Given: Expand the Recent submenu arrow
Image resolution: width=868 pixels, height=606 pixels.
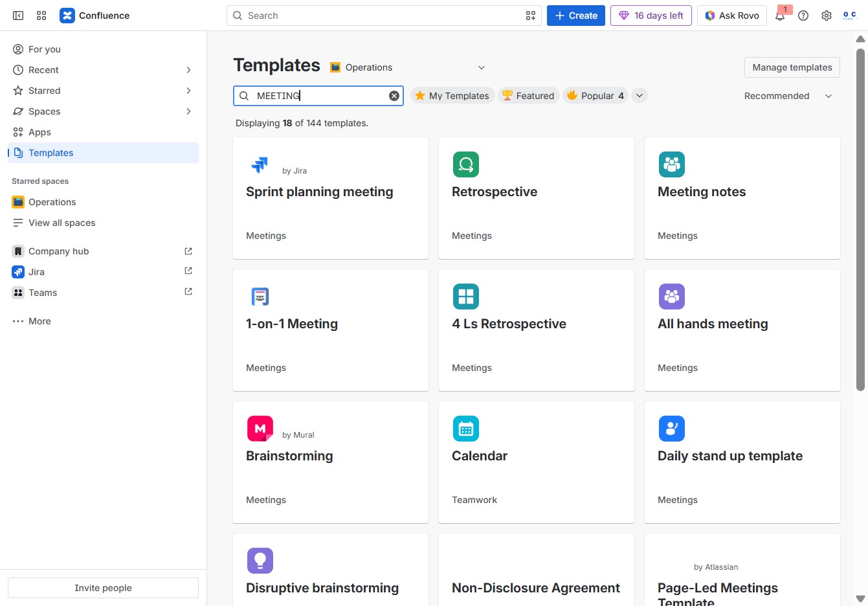Looking at the screenshot, I should click(188, 70).
